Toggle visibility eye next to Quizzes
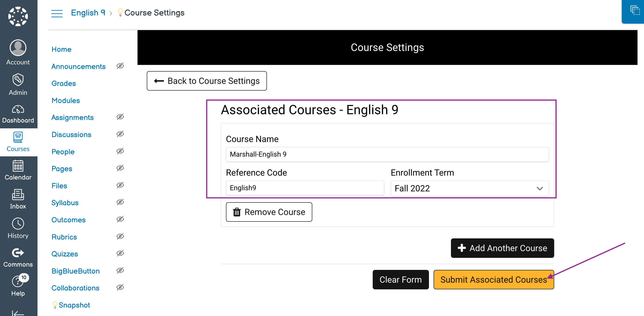This screenshot has height=316, width=644. [120, 253]
